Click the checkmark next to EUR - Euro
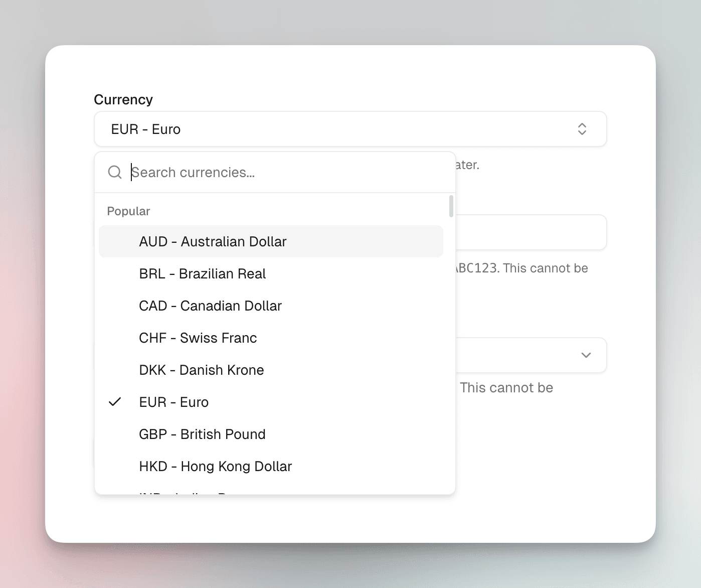The image size is (701, 588). click(x=115, y=401)
